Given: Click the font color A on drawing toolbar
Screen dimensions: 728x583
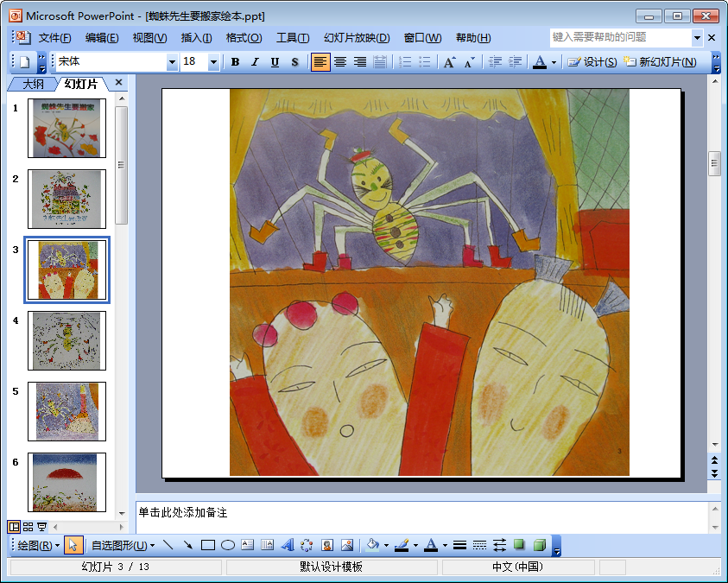Looking at the screenshot, I should click(x=431, y=545).
